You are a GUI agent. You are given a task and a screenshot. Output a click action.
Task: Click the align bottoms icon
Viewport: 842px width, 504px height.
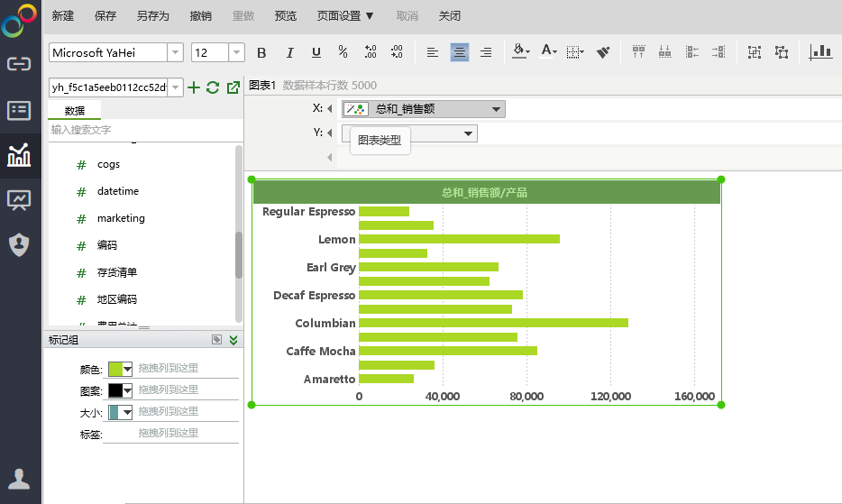[x=664, y=52]
